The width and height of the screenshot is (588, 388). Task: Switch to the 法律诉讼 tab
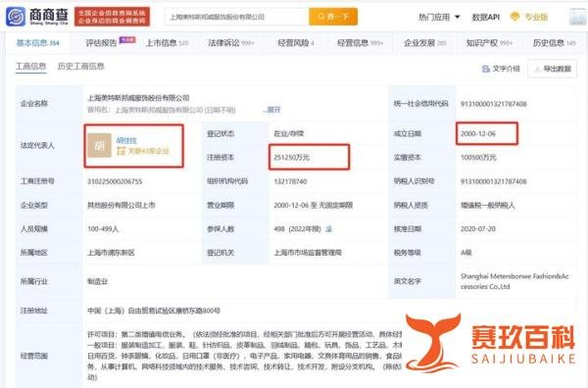[231, 43]
